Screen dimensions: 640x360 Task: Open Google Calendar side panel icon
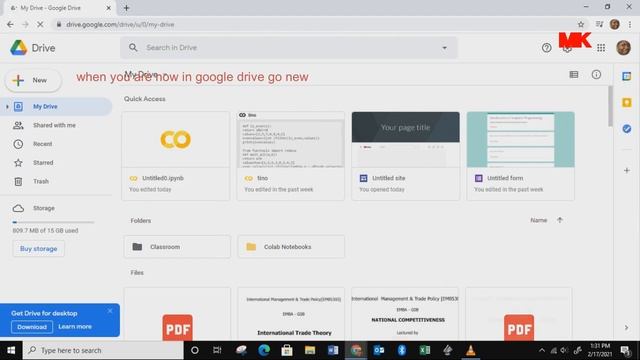[x=627, y=76]
